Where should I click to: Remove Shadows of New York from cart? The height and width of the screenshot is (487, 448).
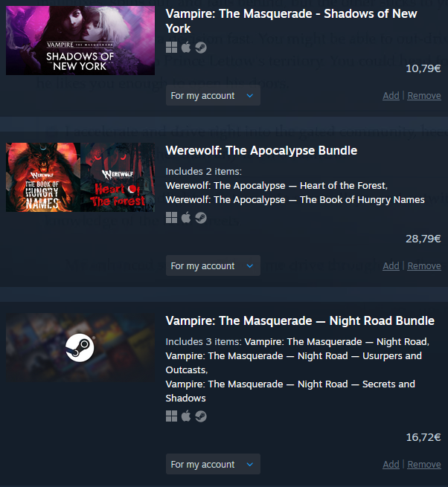[x=424, y=96]
